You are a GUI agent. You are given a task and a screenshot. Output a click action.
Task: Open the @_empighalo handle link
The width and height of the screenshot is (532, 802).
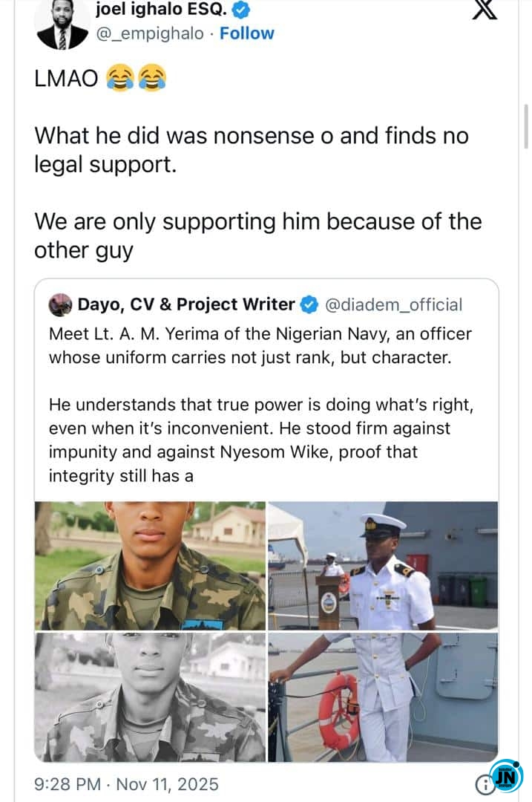(150, 33)
